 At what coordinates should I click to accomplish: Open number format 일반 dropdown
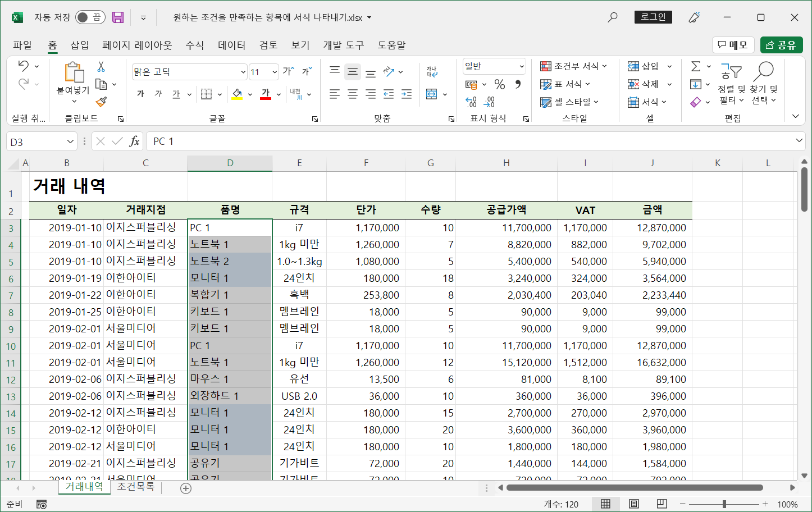tap(522, 66)
